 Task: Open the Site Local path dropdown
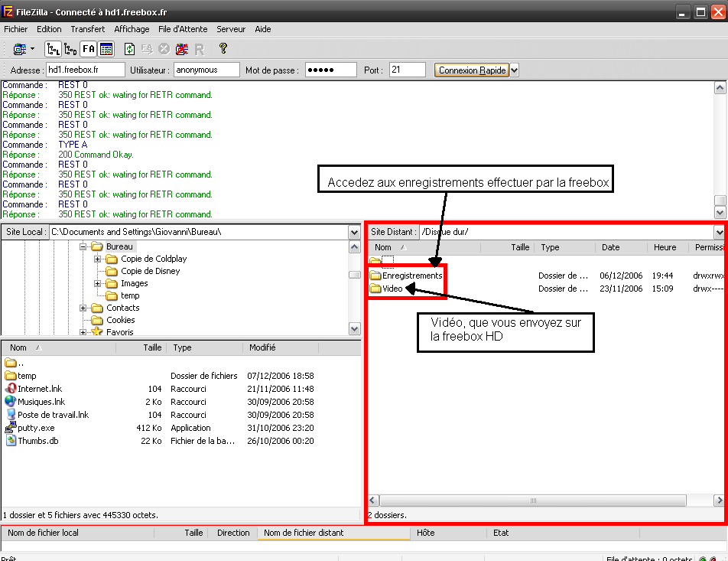[354, 232]
